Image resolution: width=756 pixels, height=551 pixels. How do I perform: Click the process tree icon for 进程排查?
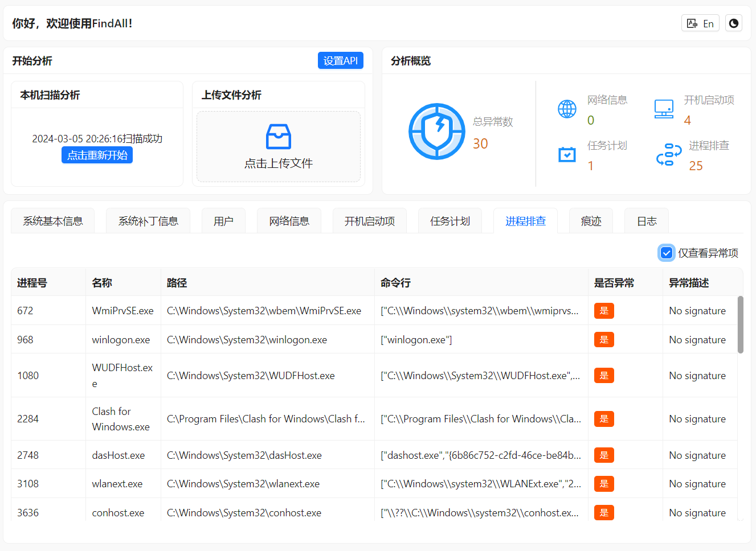point(667,154)
